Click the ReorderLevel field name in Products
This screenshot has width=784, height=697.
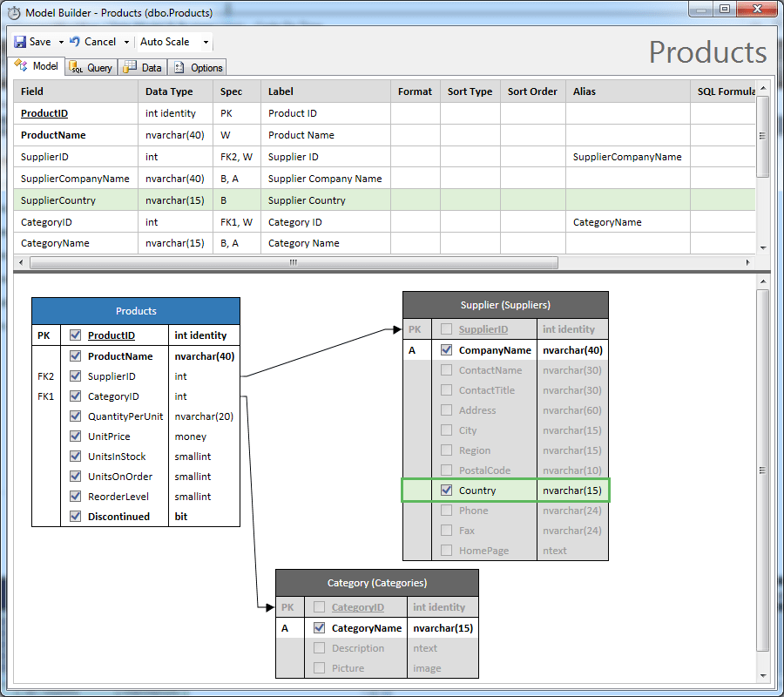[x=118, y=497]
